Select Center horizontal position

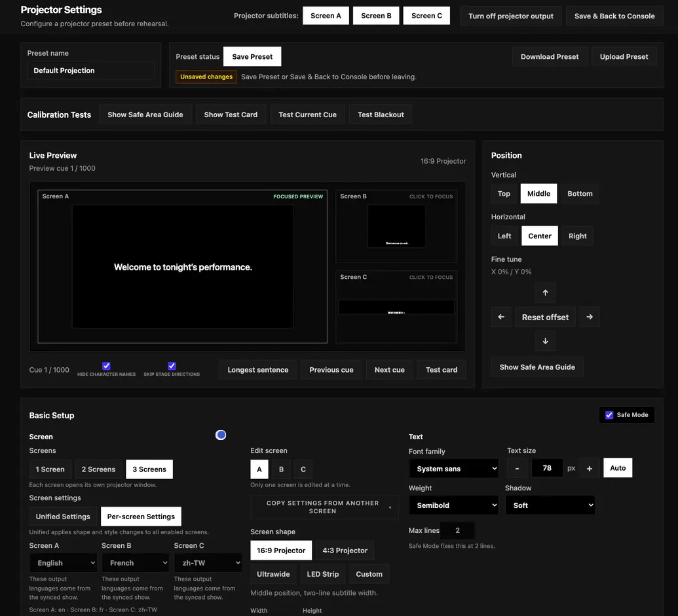click(540, 236)
